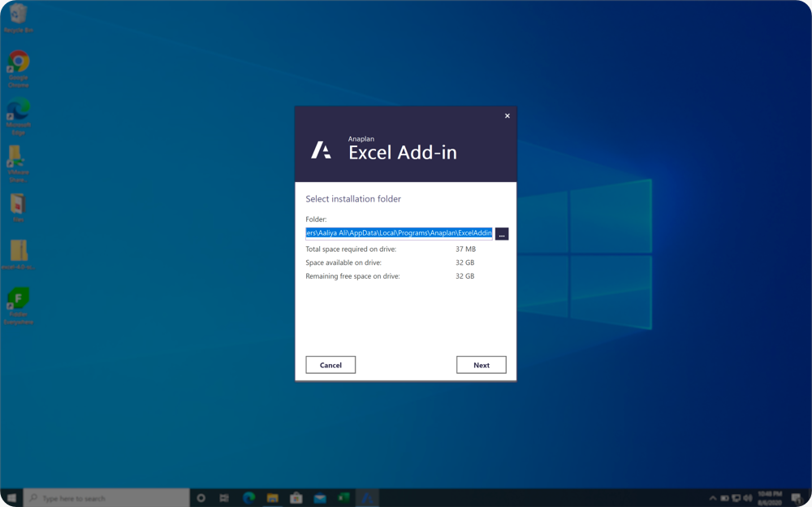Image resolution: width=812 pixels, height=507 pixels.
Task: Click the 'Folder:' label
Action: click(x=316, y=219)
